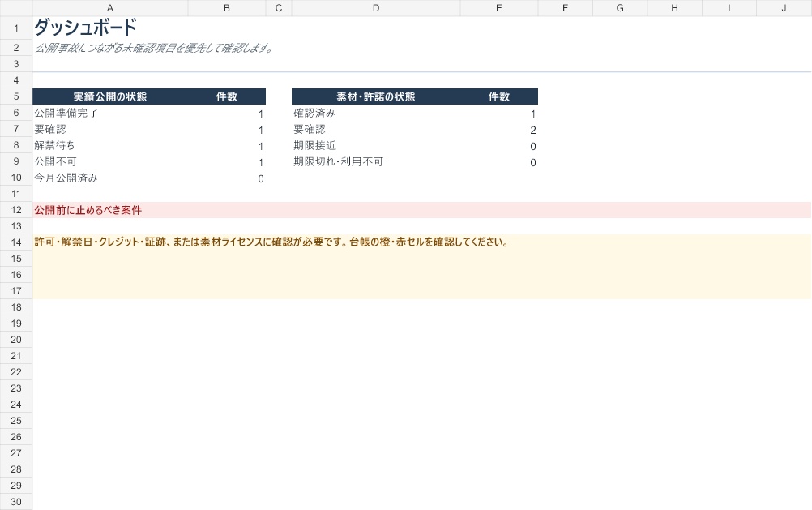812x510 pixels.
Task: Select the note starting 許可・解禁日・クレジット
Action: (x=422, y=267)
